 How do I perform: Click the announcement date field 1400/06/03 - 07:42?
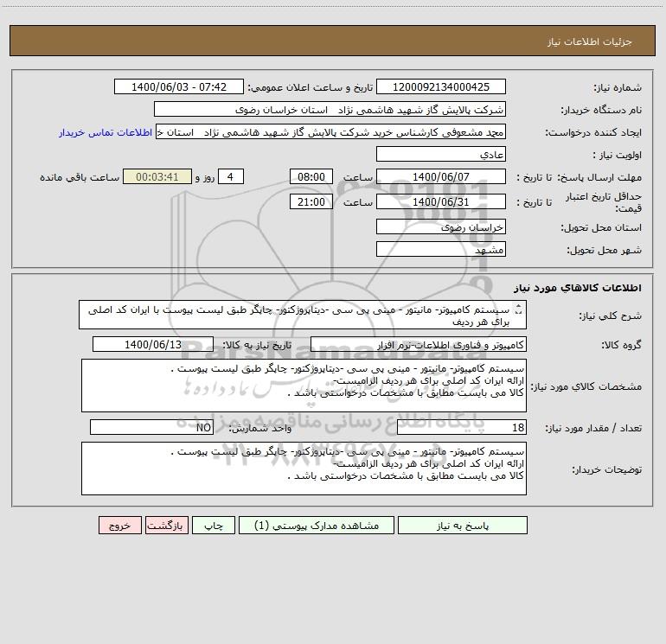click(x=179, y=86)
